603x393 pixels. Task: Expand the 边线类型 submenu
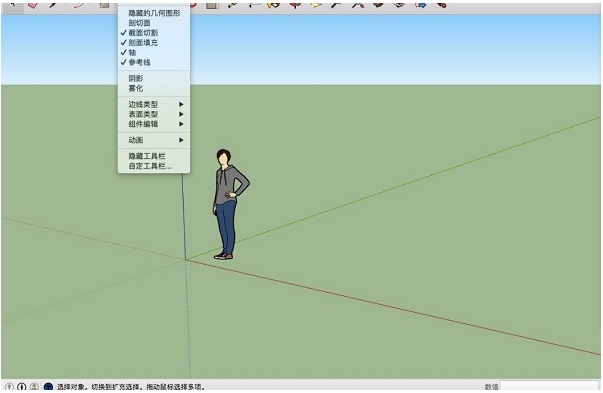153,105
